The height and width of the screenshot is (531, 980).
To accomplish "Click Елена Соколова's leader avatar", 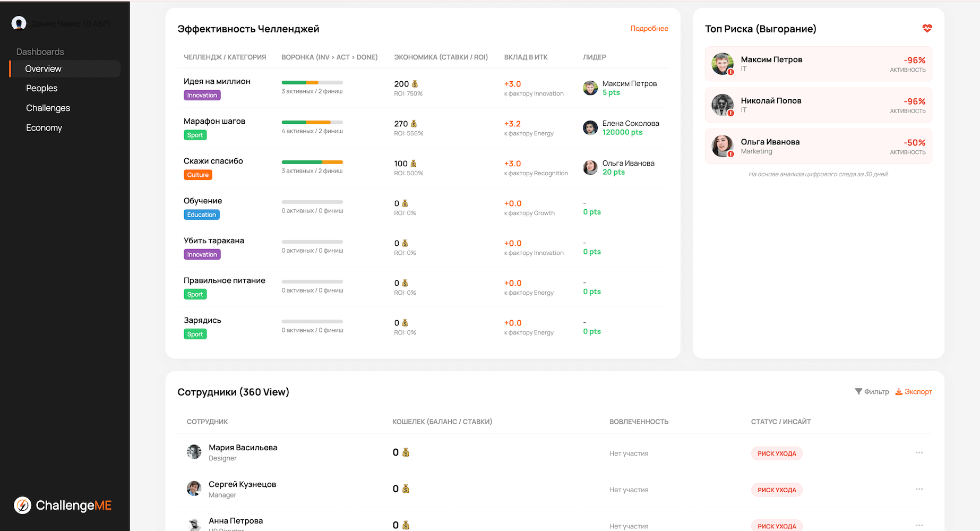I will tap(590, 127).
